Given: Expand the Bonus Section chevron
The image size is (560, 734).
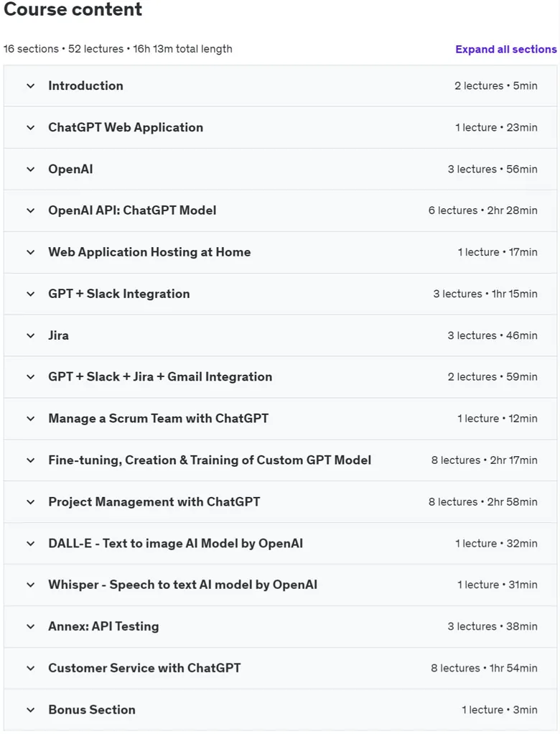Looking at the screenshot, I should coord(30,710).
